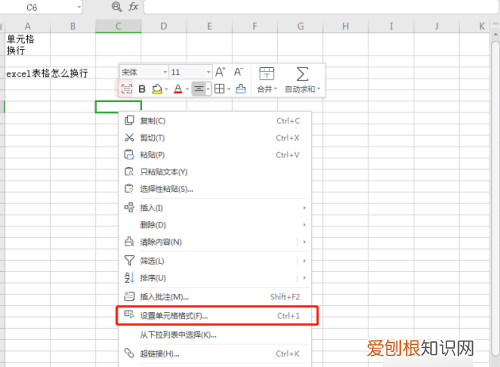The width and height of the screenshot is (500, 367).
Task: Open alignment options dropdown arrow
Action: point(208,89)
